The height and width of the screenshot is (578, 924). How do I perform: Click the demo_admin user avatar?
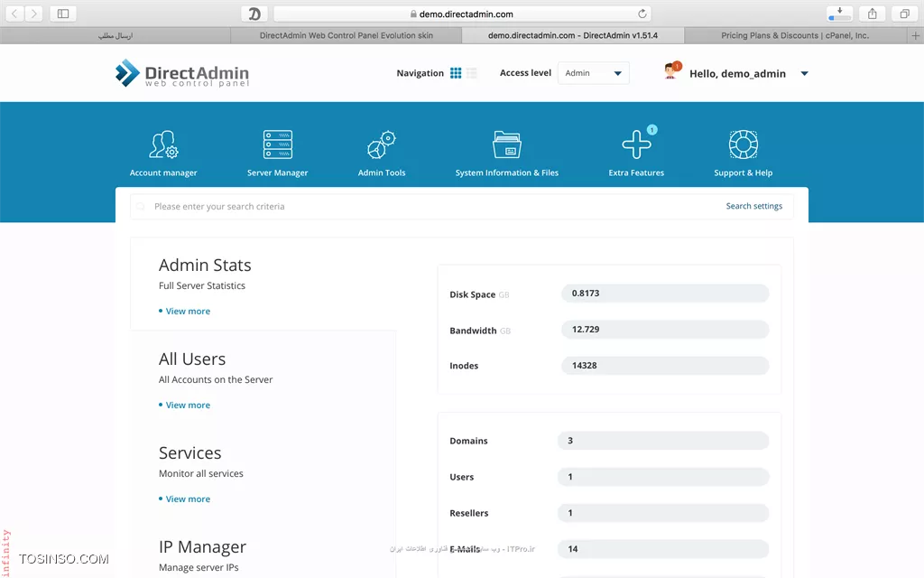tap(671, 71)
